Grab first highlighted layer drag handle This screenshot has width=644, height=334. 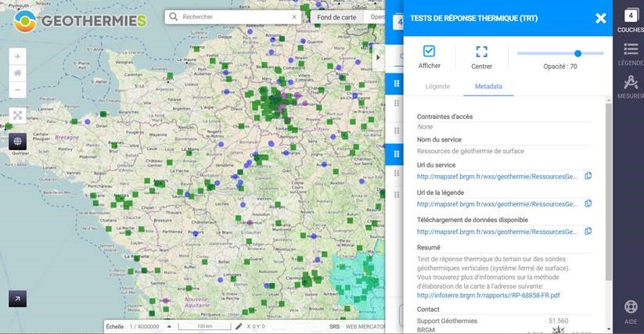[397, 83]
